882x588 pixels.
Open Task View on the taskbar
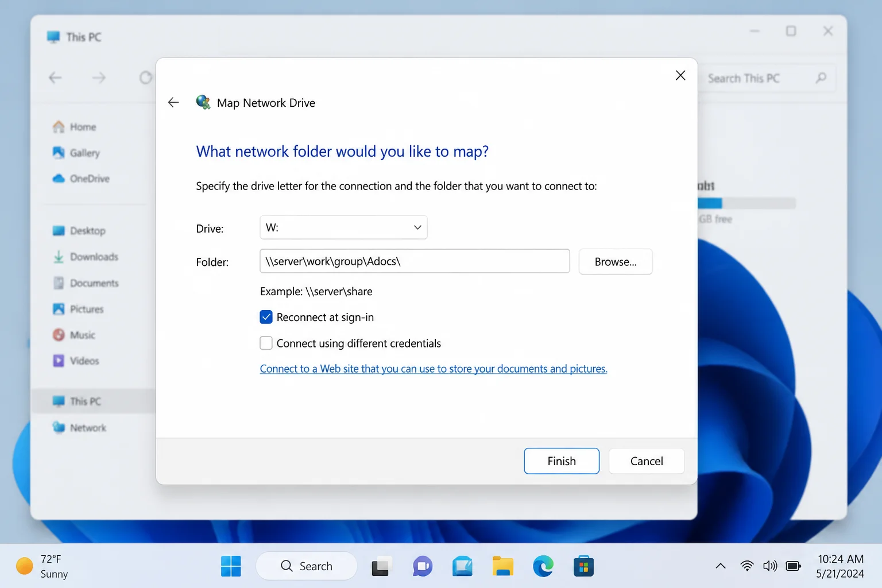(x=381, y=567)
